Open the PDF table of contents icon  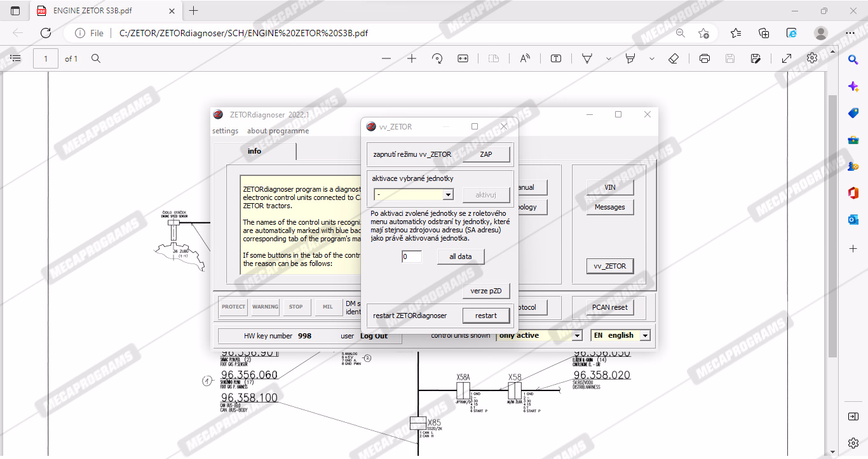click(x=16, y=58)
